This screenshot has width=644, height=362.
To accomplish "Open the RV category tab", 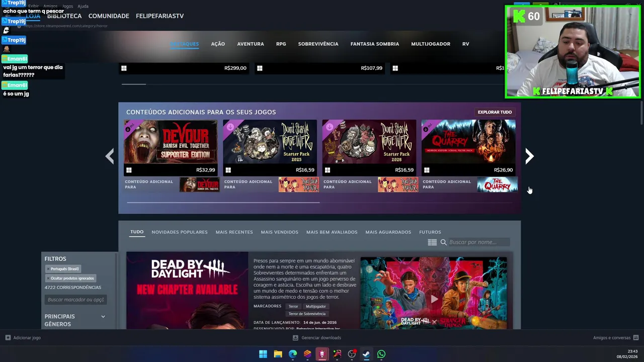I will click(x=466, y=44).
